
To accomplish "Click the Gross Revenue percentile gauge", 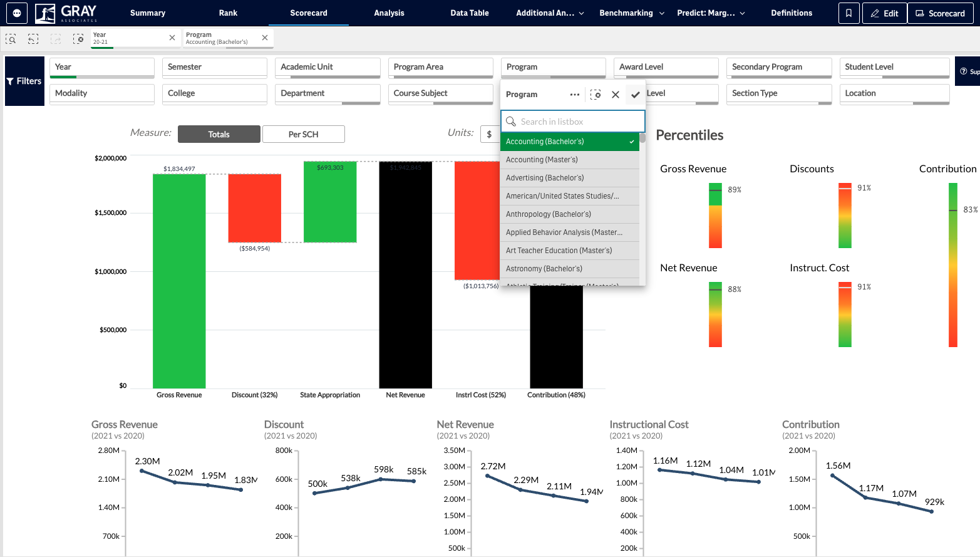I will point(715,216).
